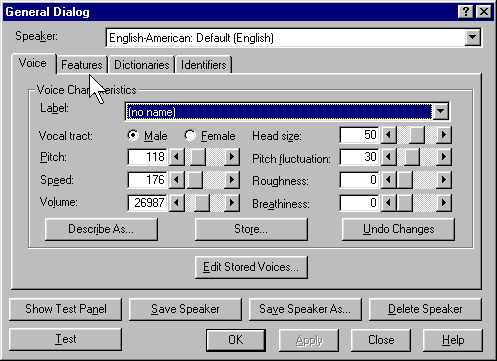Click the Volume value field

147,203
